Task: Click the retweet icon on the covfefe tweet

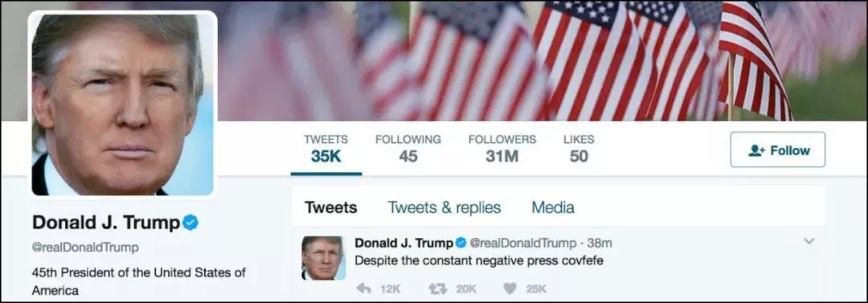Action: (437, 288)
